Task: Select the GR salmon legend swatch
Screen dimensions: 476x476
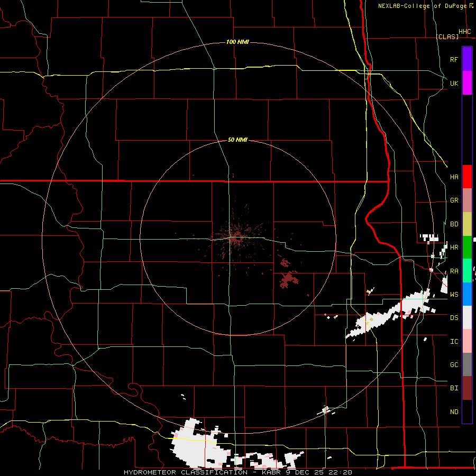Action: [x=467, y=200]
